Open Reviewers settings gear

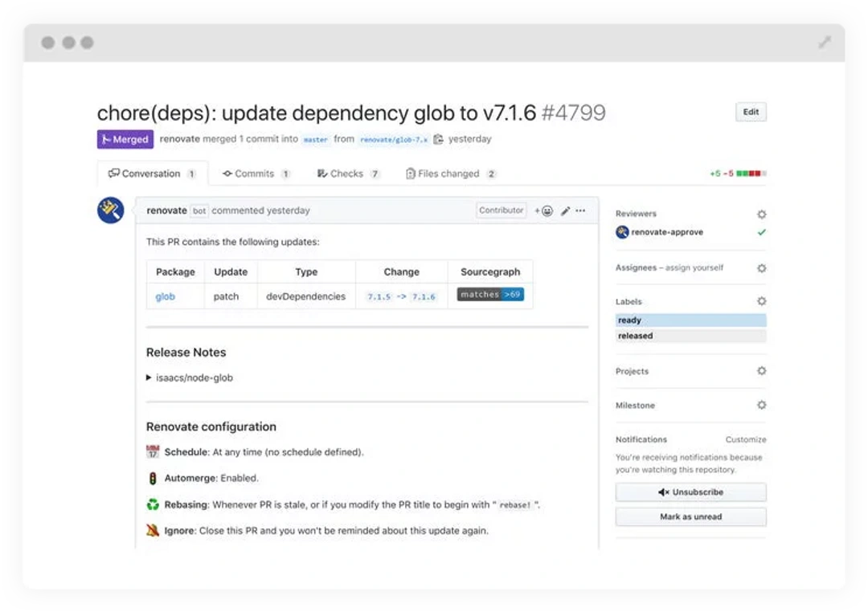(x=762, y=214)
